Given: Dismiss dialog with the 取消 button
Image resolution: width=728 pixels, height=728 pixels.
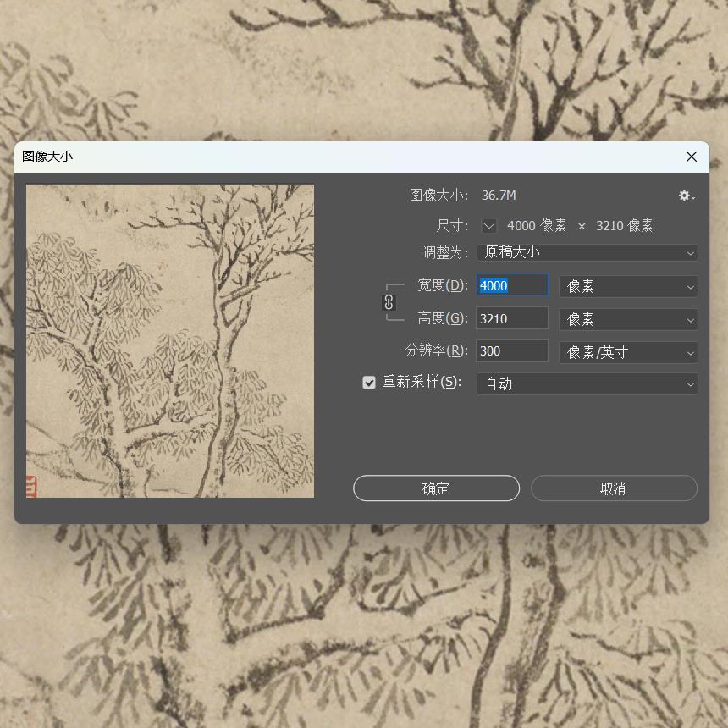Looking at the screenshot, I should click(614, 488).
